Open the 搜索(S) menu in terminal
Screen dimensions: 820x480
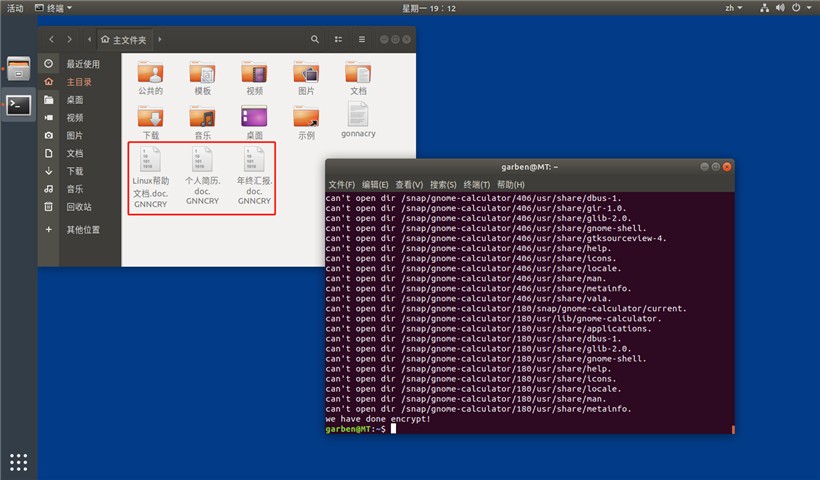(x=443, y=185)
